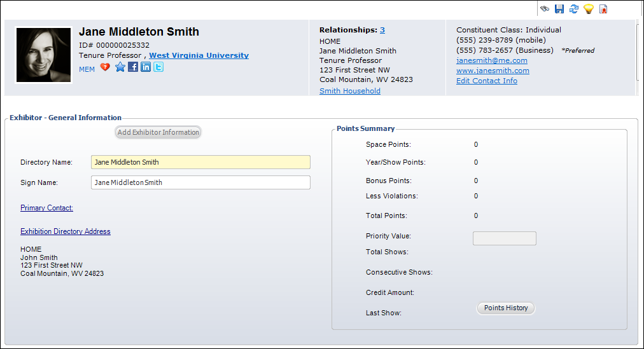Open the Exhibition Directory Address link
The height and width of the screenshot is (349, 644).
(x=66, y=231)
